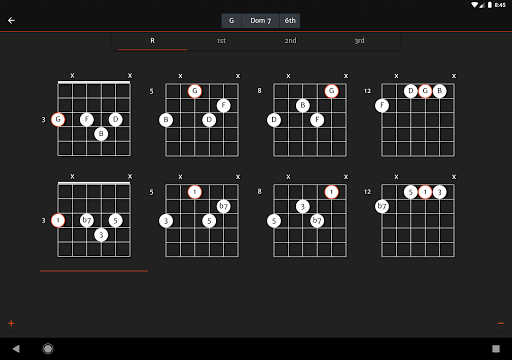The image size is (512, 360).
Task: Tap the orange minus icon
Action: (500, 323)
